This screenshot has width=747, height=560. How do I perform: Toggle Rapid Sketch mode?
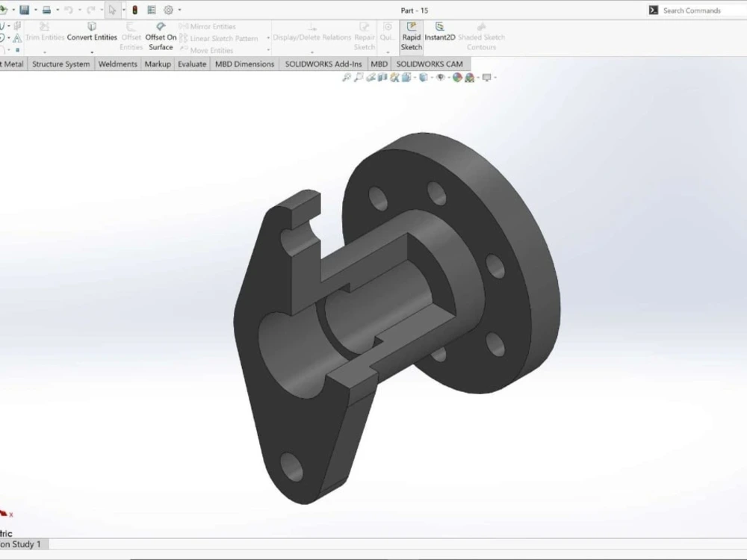click(411, 36)
